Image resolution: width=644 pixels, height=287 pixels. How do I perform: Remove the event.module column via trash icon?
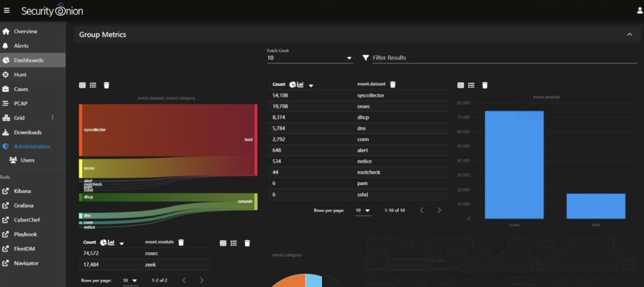[181, 243]
